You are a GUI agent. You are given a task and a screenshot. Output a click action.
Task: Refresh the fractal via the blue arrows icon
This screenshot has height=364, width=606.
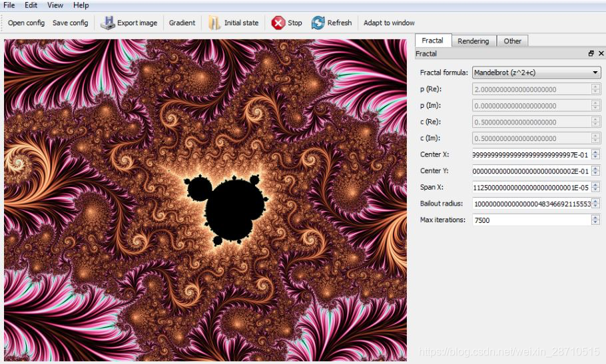click(x=318, y=23)
